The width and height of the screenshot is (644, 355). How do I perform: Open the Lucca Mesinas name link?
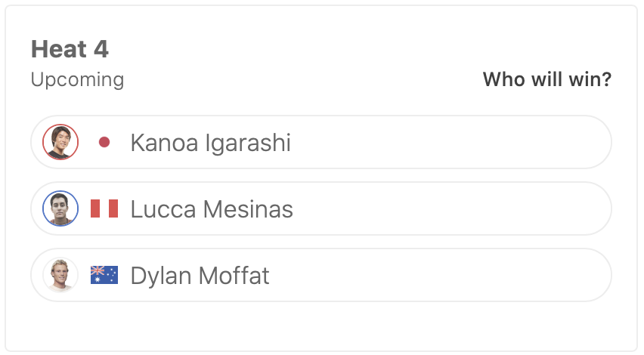point(212,209)
